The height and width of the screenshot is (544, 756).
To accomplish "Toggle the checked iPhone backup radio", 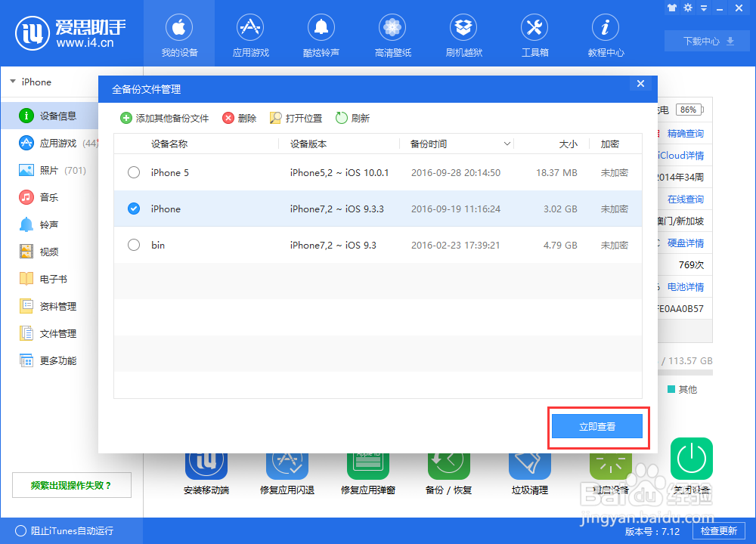I will (134, 209).
